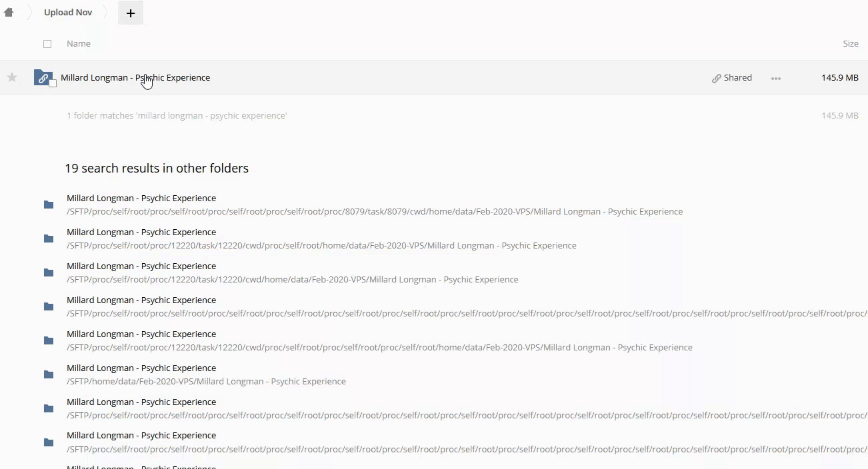Viewport: 868px width, 469px height.
Task: Click the 145.9 MB size of the folder row
Action: tap(839, 78)
